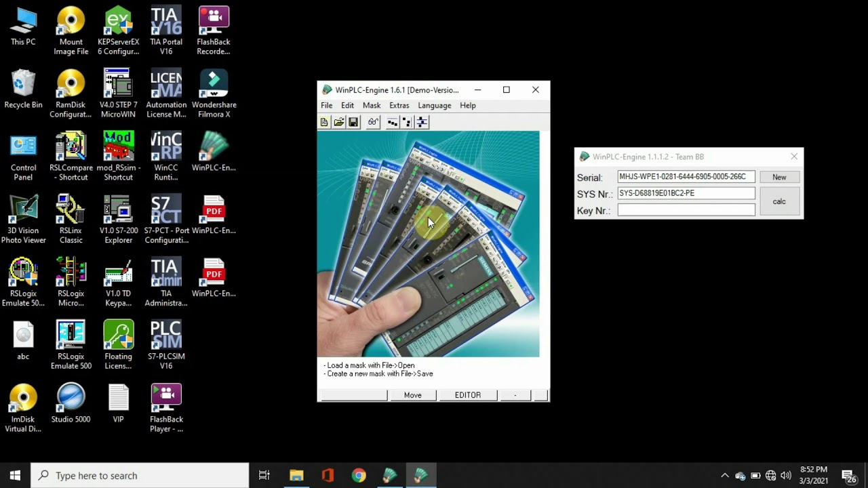
Task: Click the EDITOR button
Action: 467,395
